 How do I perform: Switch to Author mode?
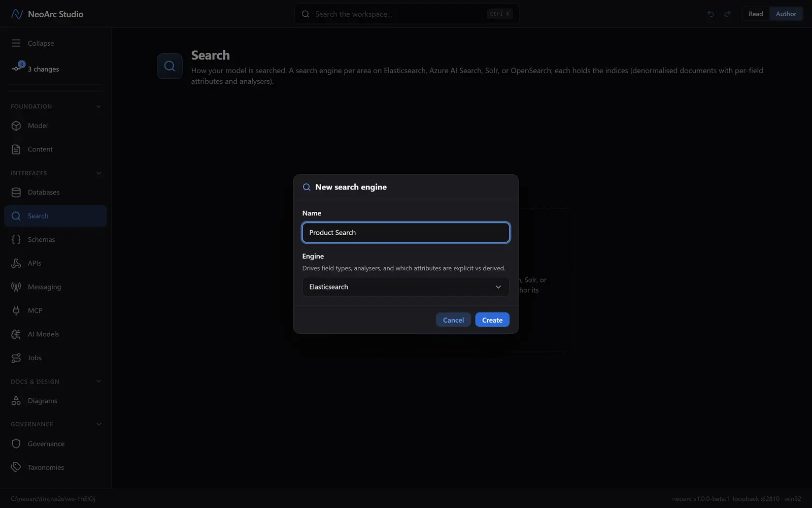pyautogui.click(x=786, y=14)
